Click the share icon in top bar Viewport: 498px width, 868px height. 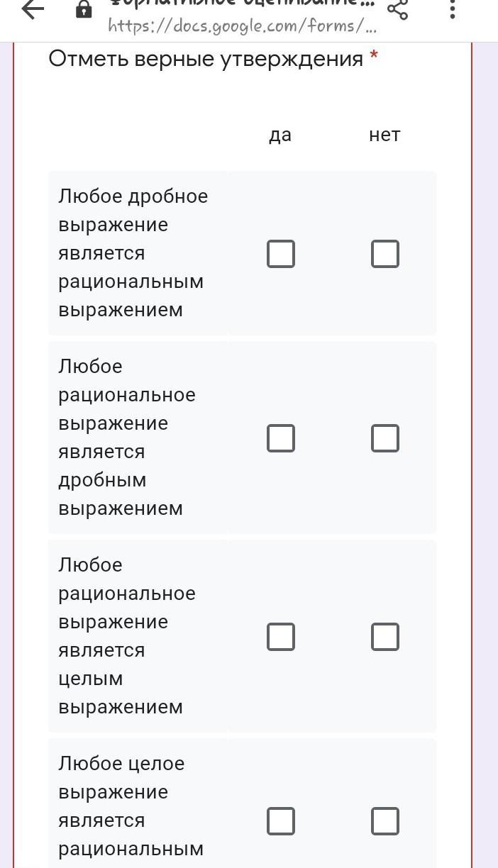click(397, 9)
